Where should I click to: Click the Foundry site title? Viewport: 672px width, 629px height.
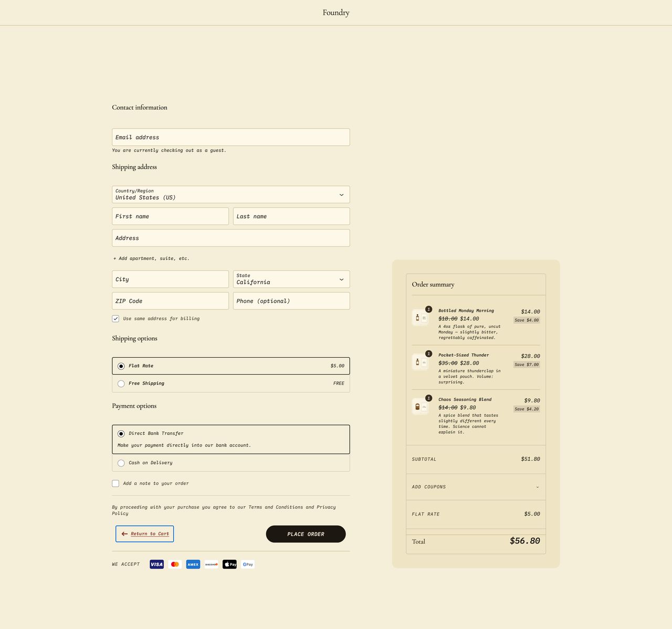pyautogui.click(x=336, y=13)
